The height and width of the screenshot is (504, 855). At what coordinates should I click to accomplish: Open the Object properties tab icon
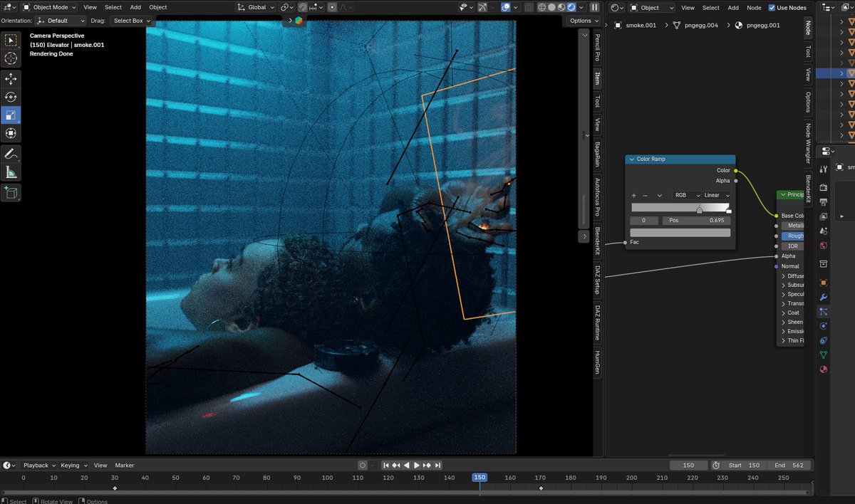(823, 283)
